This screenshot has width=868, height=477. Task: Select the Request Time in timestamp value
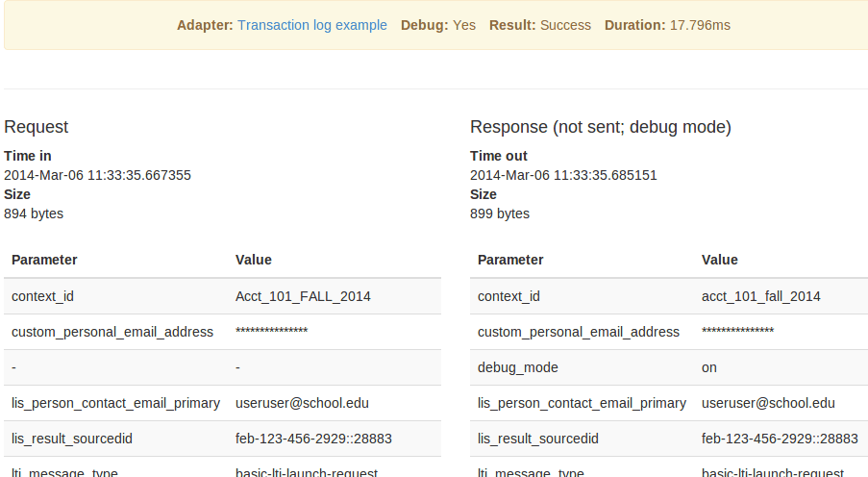(97, 175)
